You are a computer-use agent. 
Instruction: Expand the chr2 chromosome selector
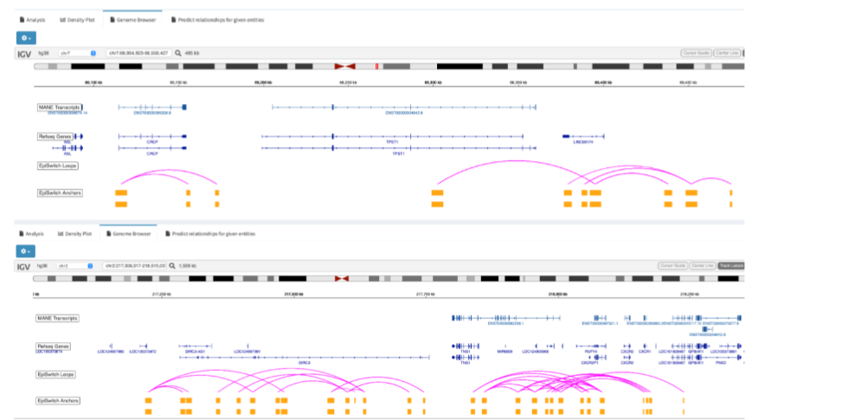click(74, 266)
